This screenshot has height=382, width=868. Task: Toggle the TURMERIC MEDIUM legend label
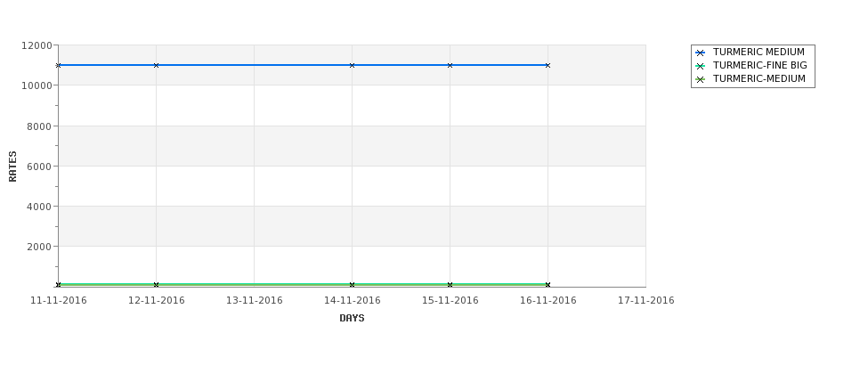click(x=758, y=53)
